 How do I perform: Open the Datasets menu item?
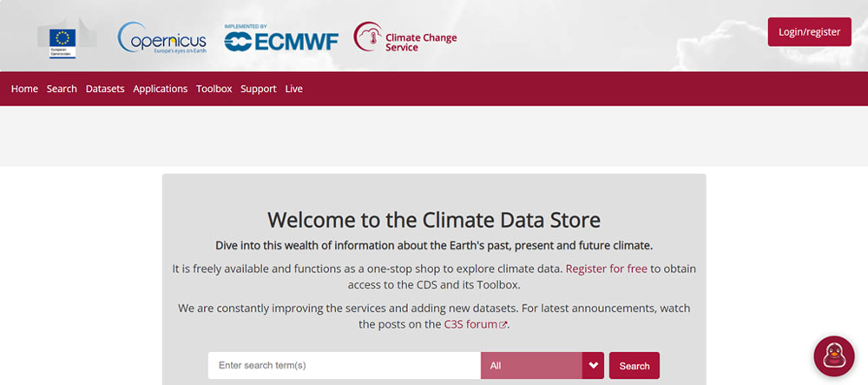(105, 89)
